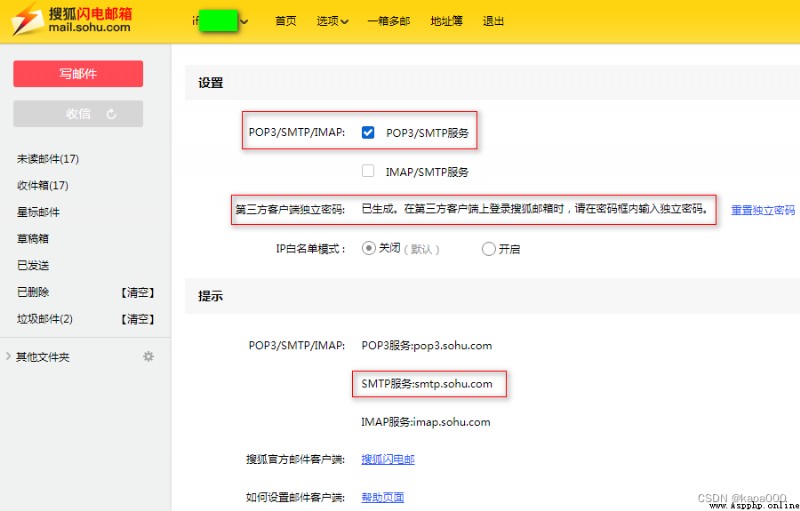The width and height of the screenshot is (800, 511).
Task: Tick the IMAP/SMTP服务 checkbox
Action: point(368,171)
